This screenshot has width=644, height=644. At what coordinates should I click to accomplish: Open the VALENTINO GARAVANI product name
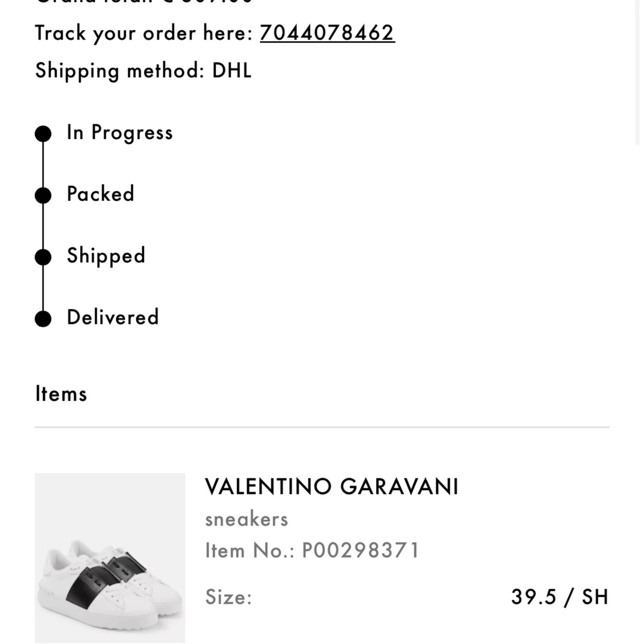331,487
